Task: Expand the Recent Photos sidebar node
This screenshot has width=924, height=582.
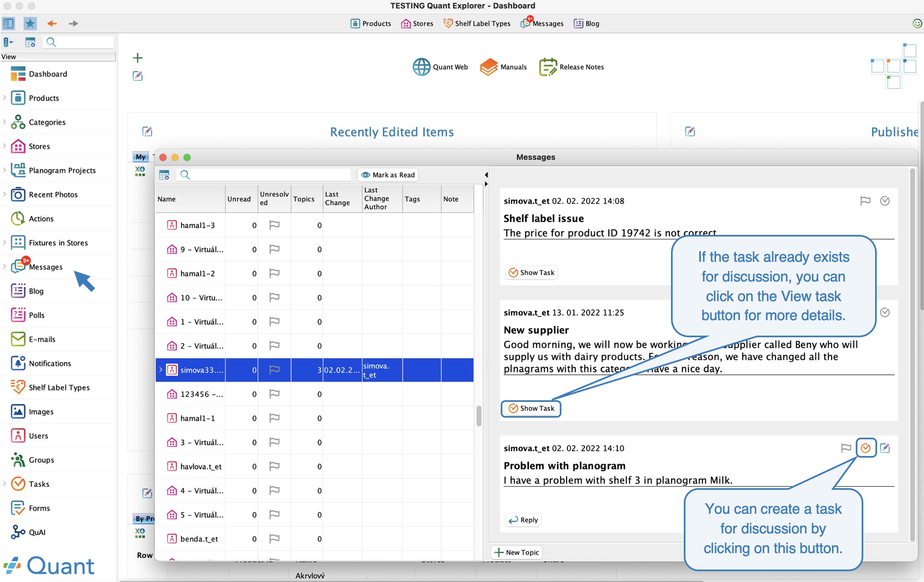Action: [x=4, y=195]
